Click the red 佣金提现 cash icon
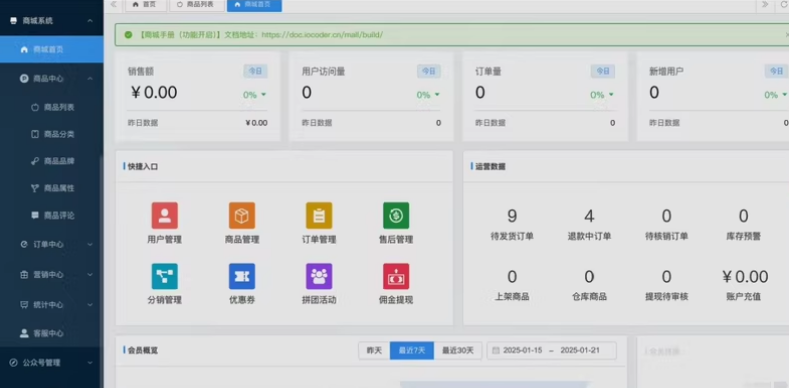This screenshot has width=789, height=388. point(396,276)
